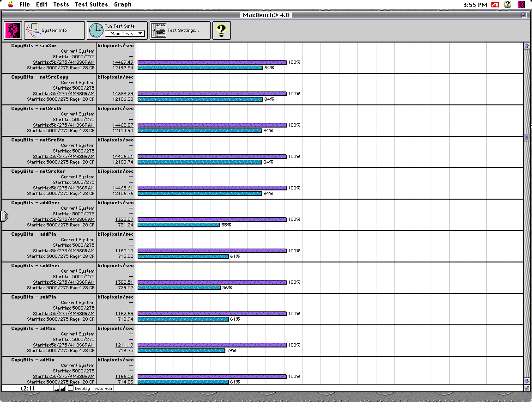Open the Tests menu
This screenshot has width=532, height=402.
[x=61, y=5]
